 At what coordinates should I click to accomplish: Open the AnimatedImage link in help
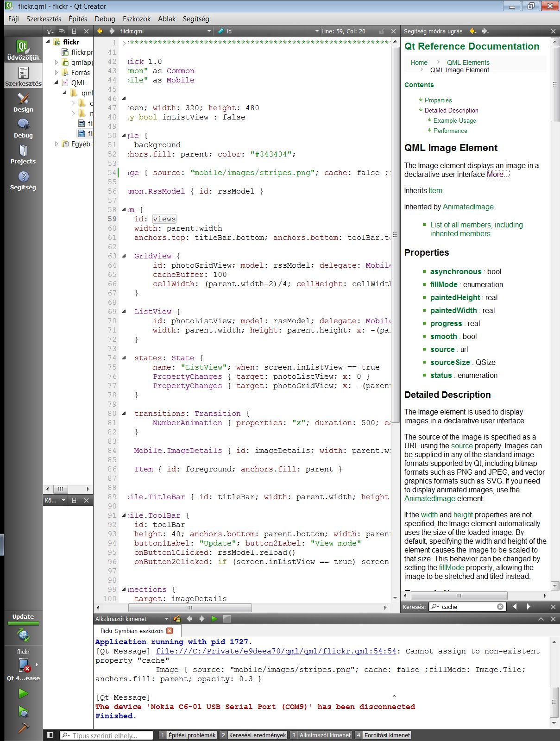point(468,207)
